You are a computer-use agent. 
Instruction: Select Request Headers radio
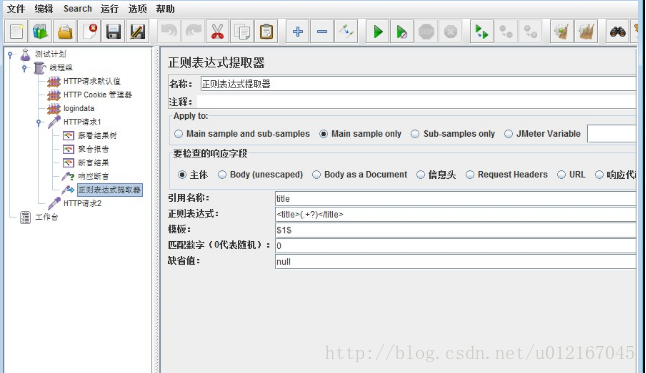click(470, 175)
